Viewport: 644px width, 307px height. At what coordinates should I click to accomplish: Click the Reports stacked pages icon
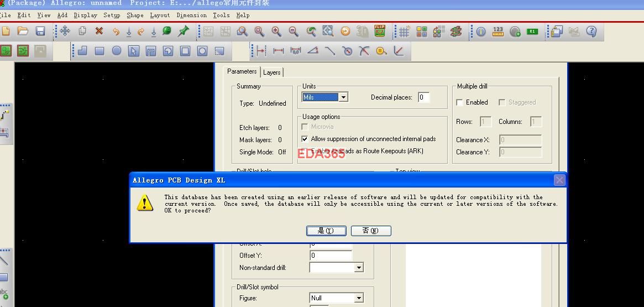click(x=557, y=31)
